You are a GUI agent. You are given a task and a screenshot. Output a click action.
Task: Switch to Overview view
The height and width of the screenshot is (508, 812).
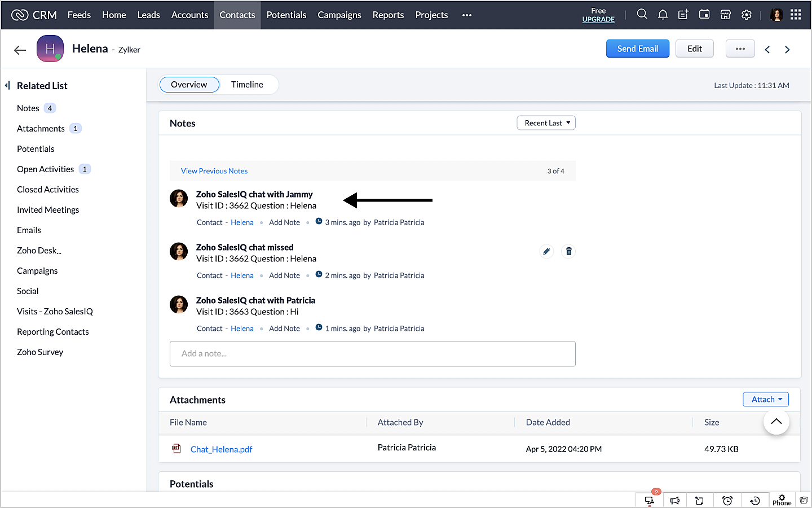(x=189, y=85)
